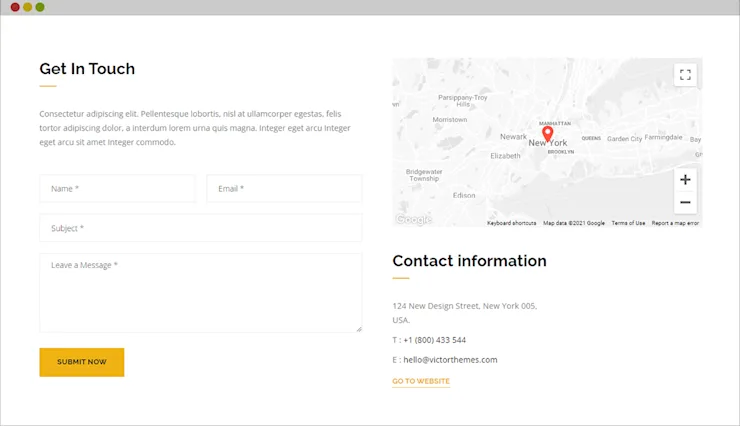Click the red window close dot
740x426 pixels.
tap(15, 7)
